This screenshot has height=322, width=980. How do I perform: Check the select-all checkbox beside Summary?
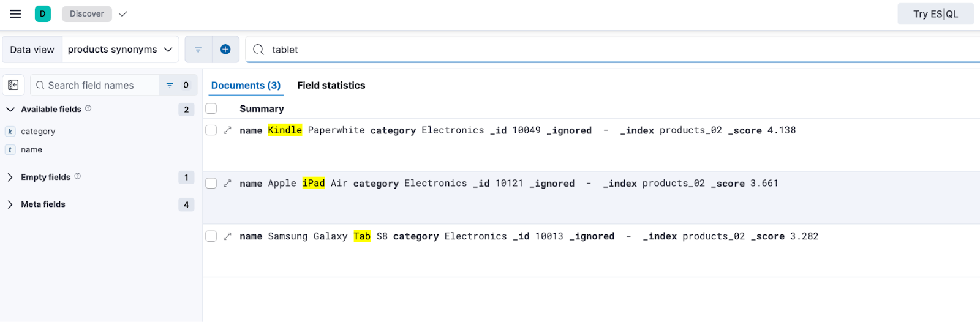coord(211,108)
